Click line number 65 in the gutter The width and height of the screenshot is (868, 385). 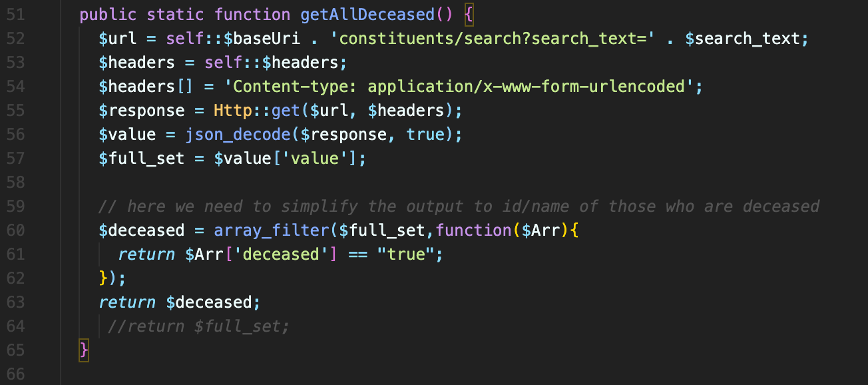coord(16,350)
